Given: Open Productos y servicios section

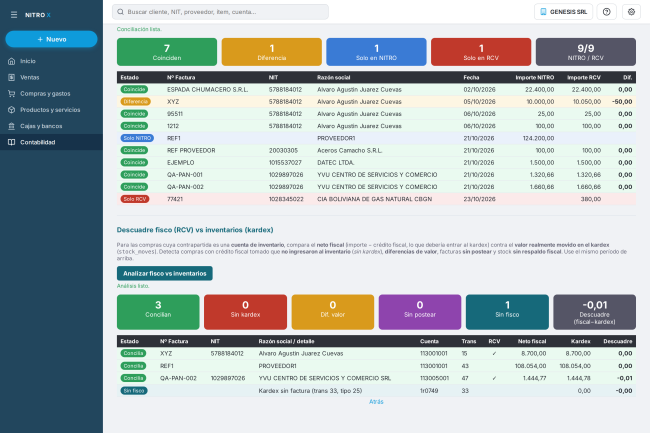Looking at the screenshot, I should (51, 110).
